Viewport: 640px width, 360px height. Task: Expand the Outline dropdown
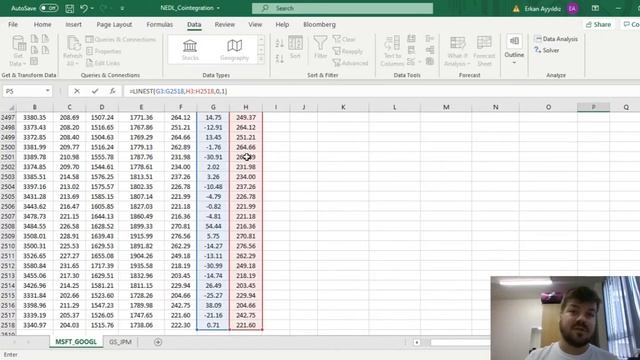point(514,49)
